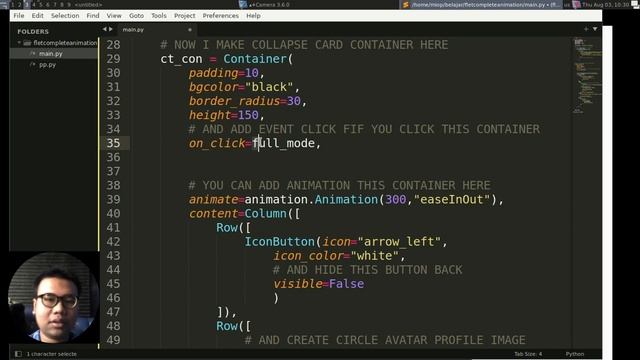Viewport: 640px width, 360px height.
Task: Click the "easeInOut" string
Action: point(451,200)
